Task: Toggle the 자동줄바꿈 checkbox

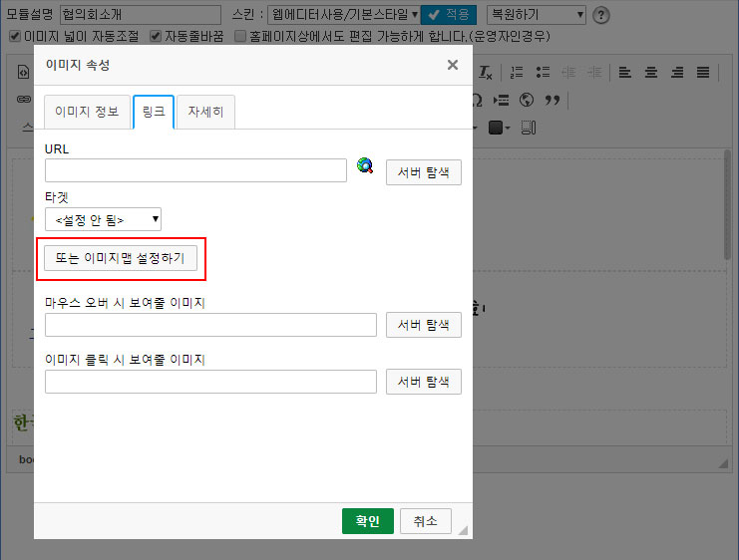Action: point(156,36)
